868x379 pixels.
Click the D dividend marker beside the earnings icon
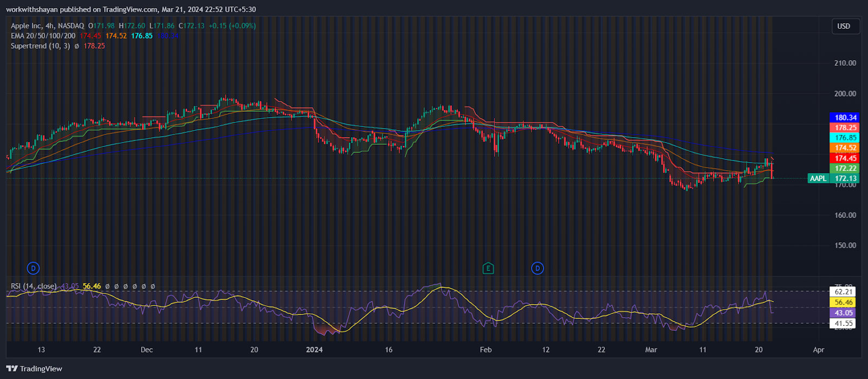pyautogui.click(x=537, y=268)
